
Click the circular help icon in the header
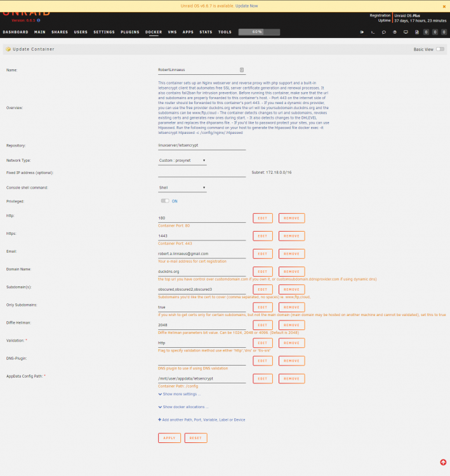coord(395,32)
